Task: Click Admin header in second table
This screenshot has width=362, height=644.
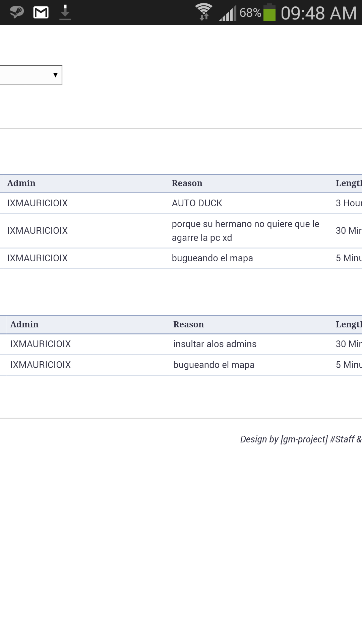Action: (x=24, y=324)
